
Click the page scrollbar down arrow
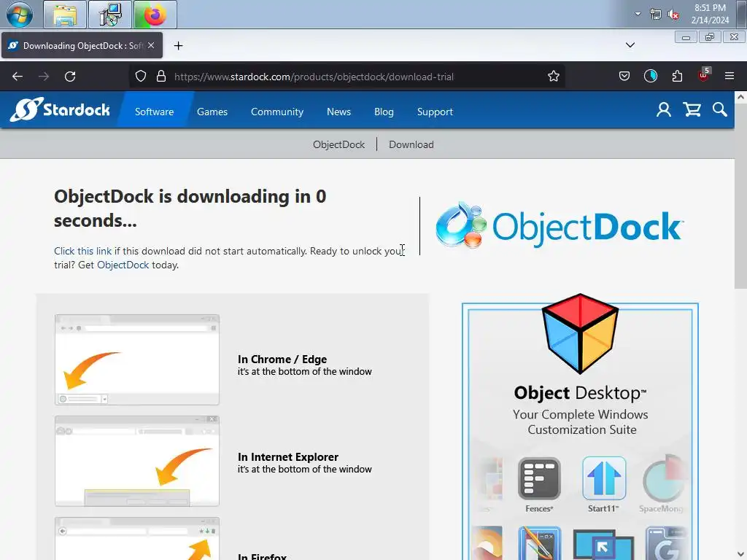(740, 554)
